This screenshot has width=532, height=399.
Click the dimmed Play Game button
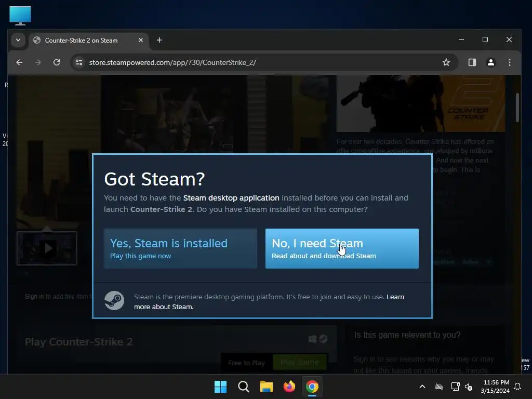(300, 362)
